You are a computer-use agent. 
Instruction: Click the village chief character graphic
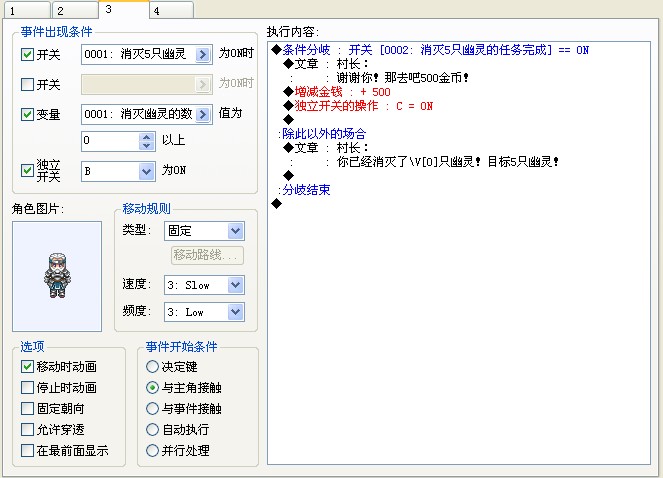click(57, 276)
